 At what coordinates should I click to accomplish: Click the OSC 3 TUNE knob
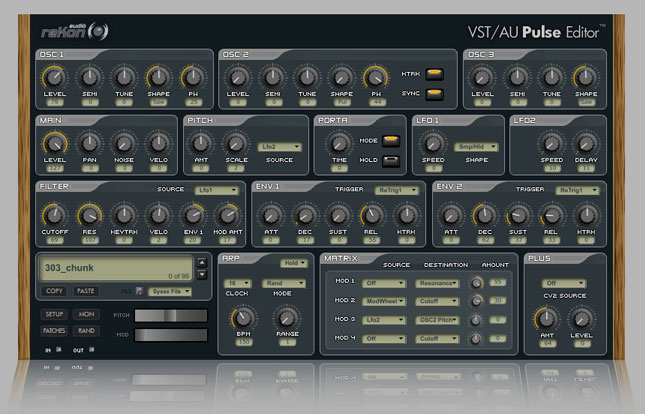[x=552, y=77]
